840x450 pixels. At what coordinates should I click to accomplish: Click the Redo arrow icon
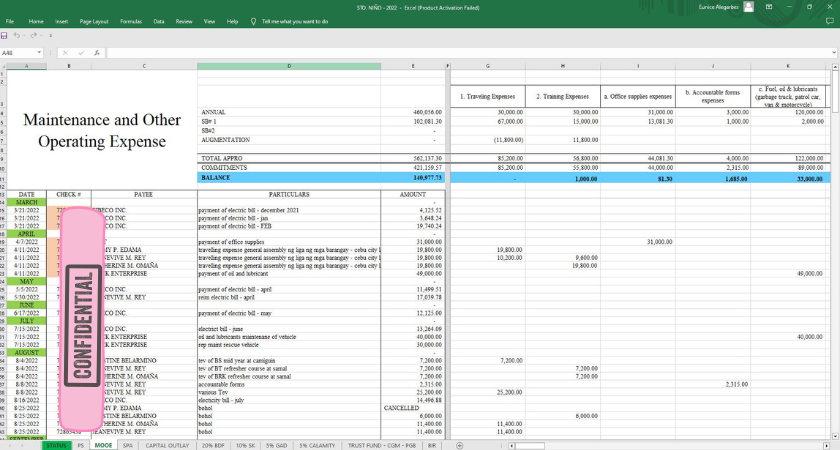(35, 36)
